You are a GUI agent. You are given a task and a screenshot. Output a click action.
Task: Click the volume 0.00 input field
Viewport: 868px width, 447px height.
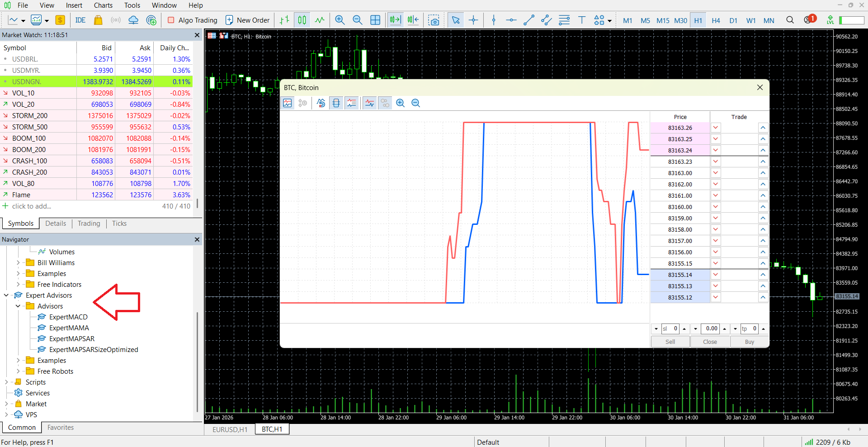click(x=711, y=328)
